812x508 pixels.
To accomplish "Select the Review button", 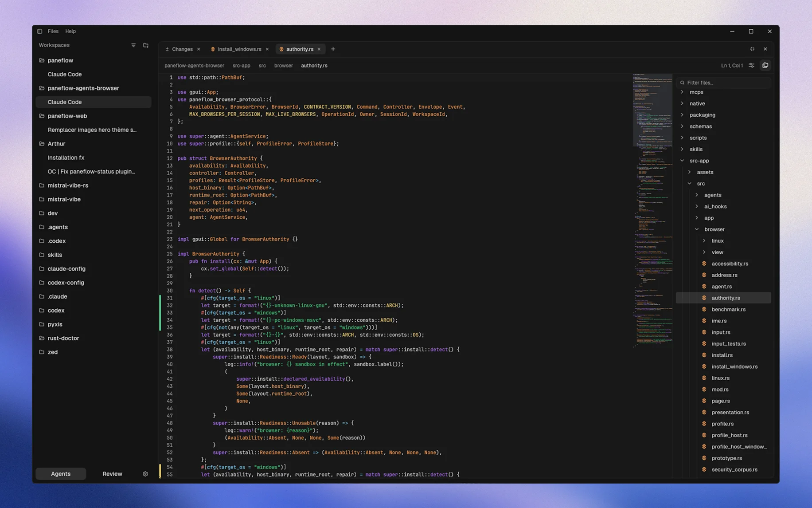I will [112, 474].
